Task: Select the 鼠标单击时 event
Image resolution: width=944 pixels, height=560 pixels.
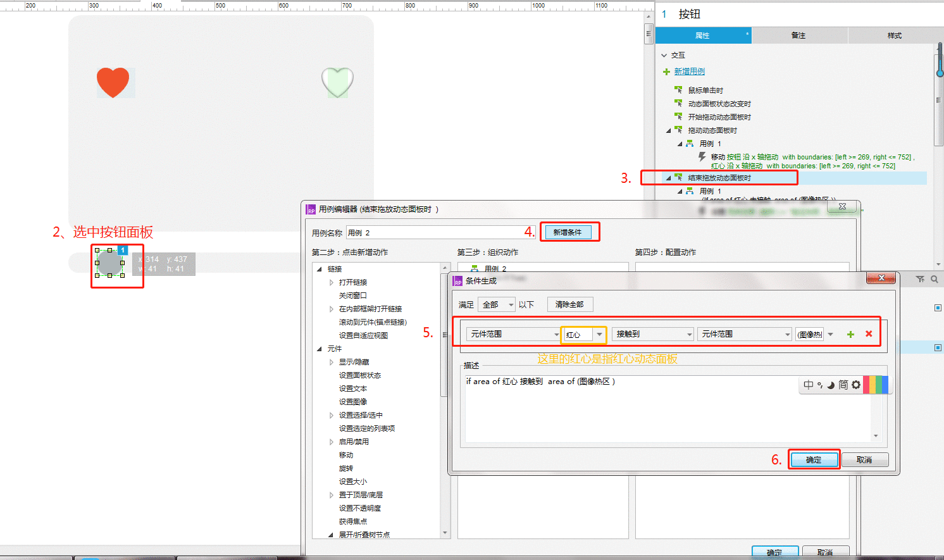Action: pos(705,90)
